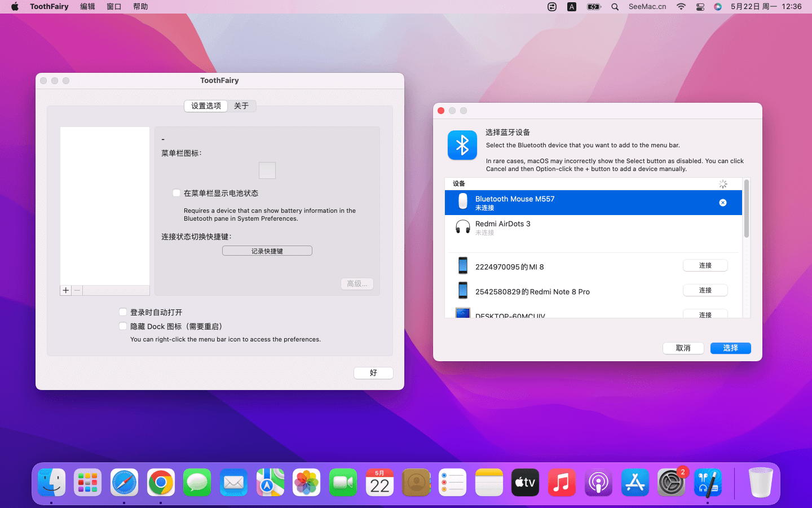This screenshot has width=812, height=508.
Task: Open ToothFairy menu in menu bar
Action: tap(49, 7)
